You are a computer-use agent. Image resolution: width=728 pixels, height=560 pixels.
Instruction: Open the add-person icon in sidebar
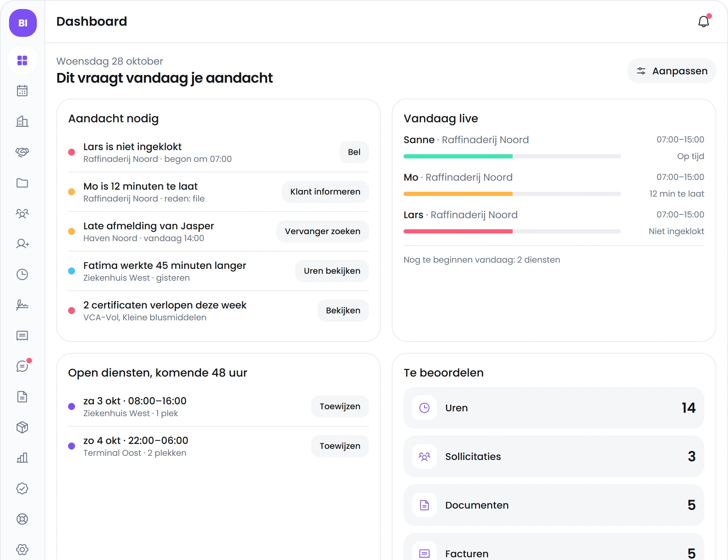coord(22,244)
